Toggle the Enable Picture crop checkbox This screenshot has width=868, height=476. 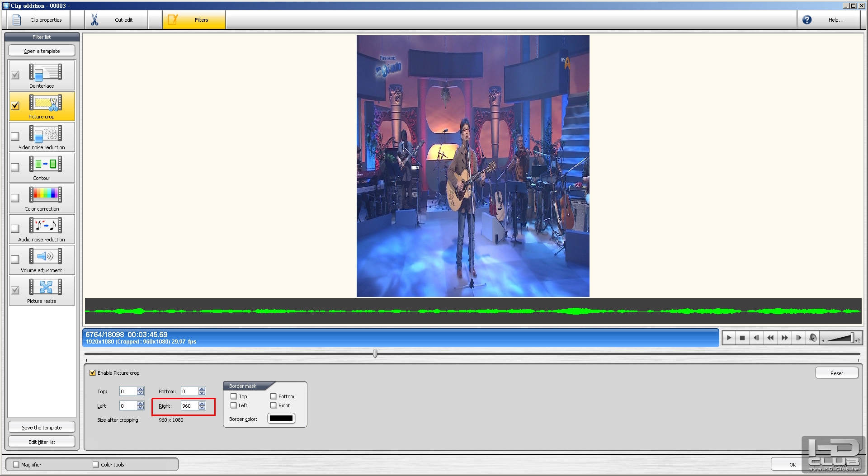(x=93, y=373)
